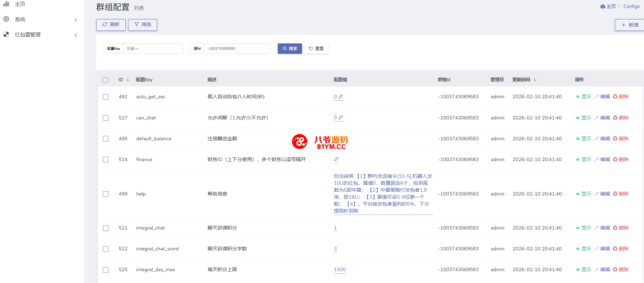Expand the 红包雷管理 sidebar chevron
Screen dimensions: 644x283
[76, 35]
